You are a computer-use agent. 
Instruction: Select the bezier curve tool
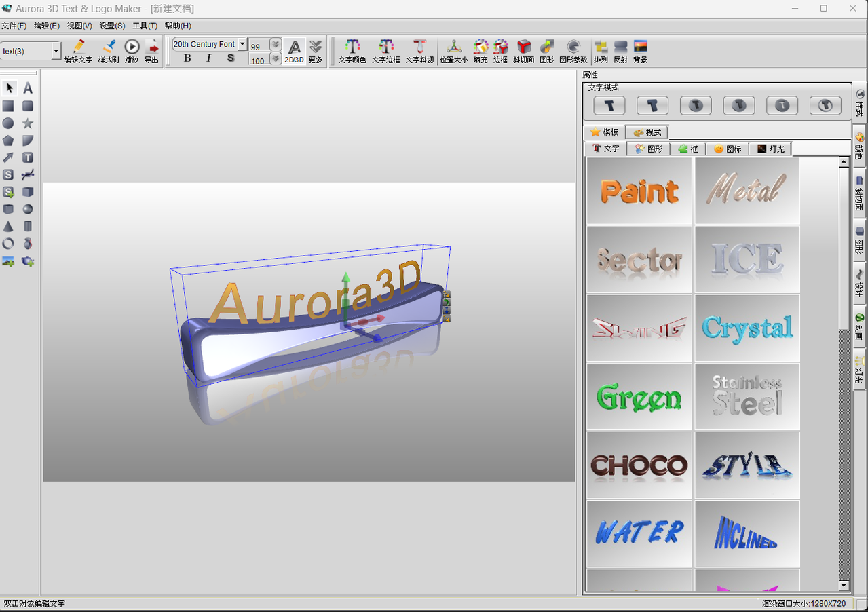(28, 175)
